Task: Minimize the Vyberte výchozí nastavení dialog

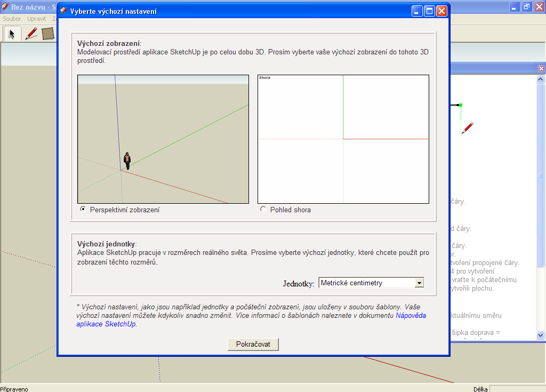Action: [417, 11]
